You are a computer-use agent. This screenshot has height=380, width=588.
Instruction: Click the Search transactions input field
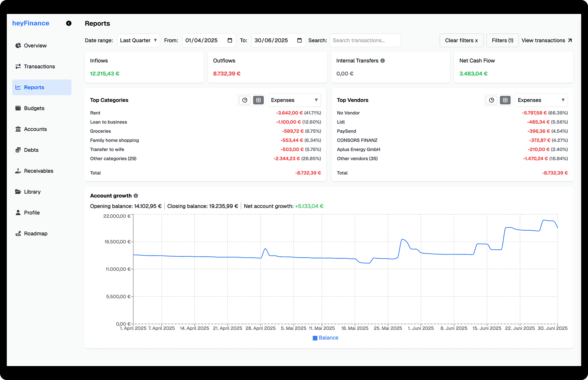pos(365,40)
